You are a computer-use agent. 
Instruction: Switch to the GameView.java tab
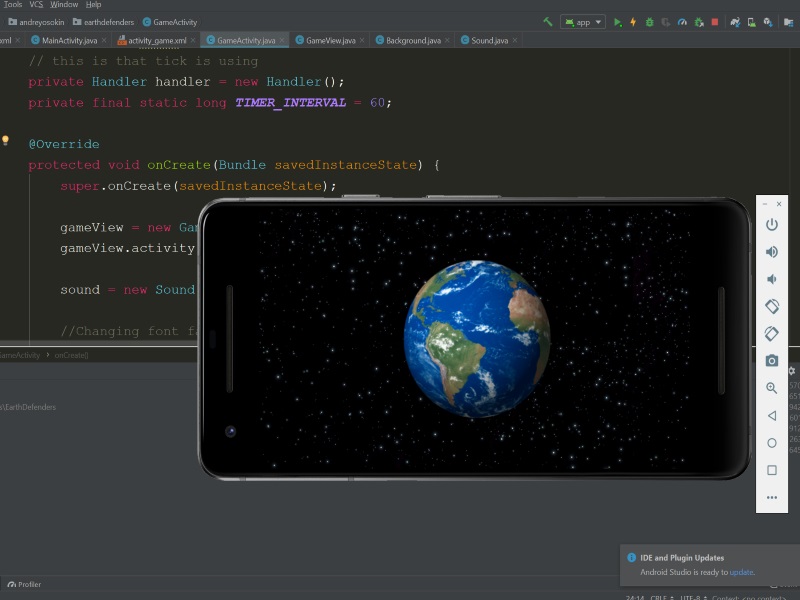pyautogui.click(x=330, y=40)
